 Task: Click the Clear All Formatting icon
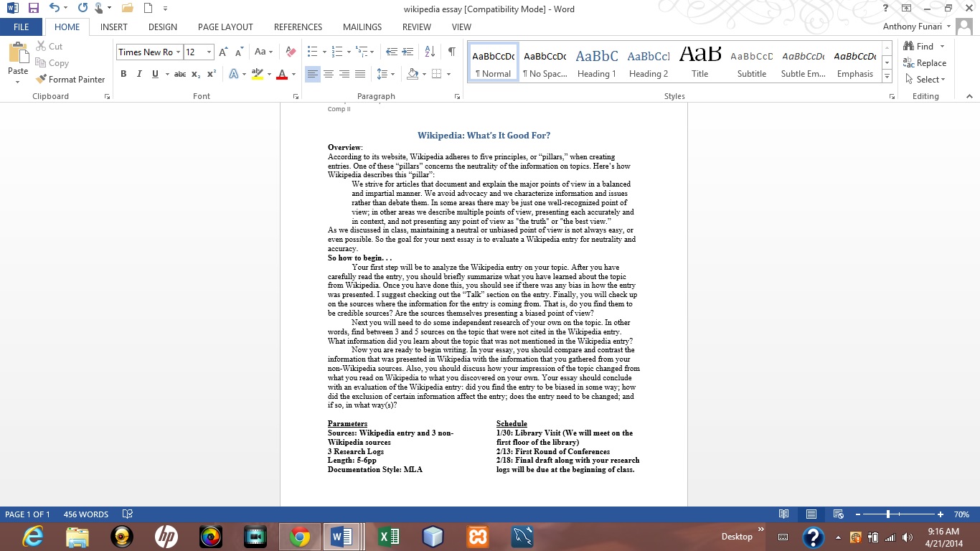(x=291, y=52)
